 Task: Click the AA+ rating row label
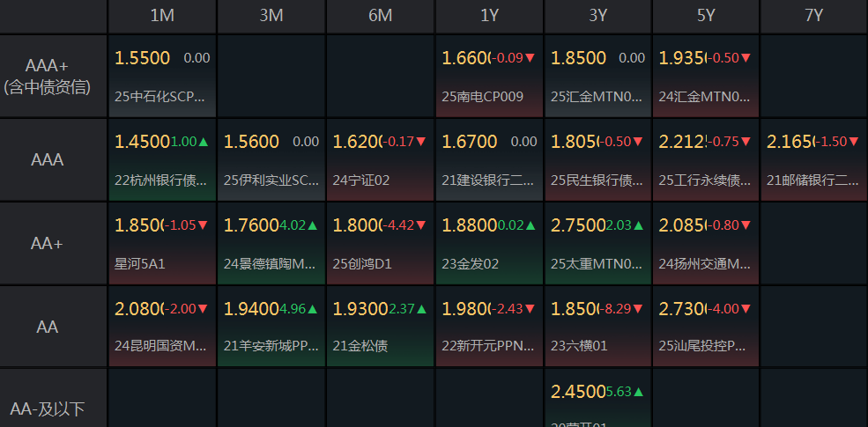tap(48, 243)
